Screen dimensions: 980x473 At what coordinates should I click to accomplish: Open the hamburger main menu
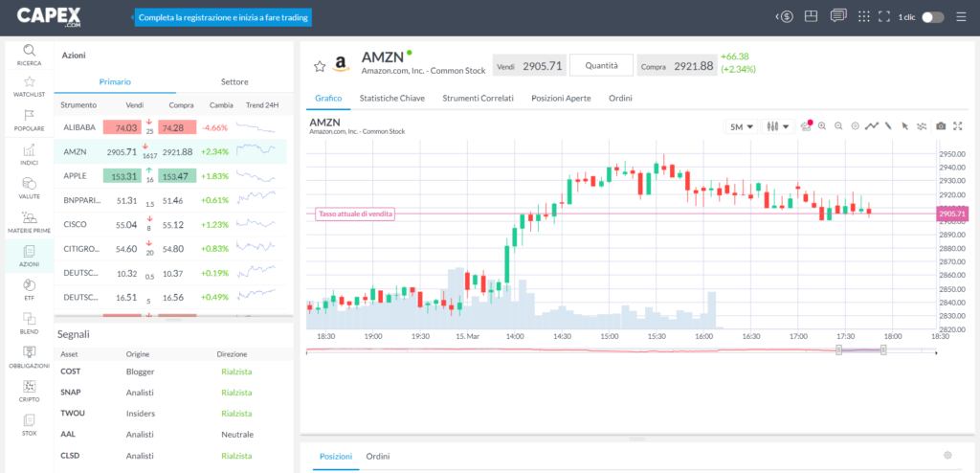point(961,17)
